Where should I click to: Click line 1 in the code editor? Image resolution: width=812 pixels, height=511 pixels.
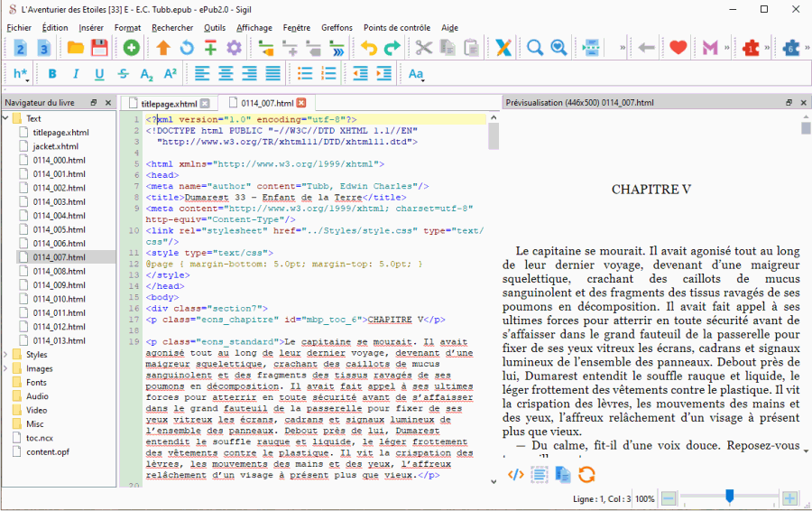(315, 119)
